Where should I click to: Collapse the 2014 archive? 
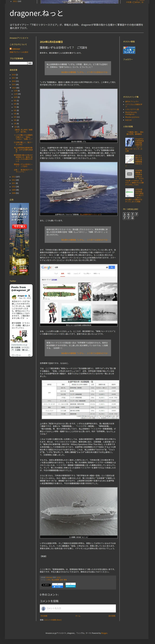(11, 88)
